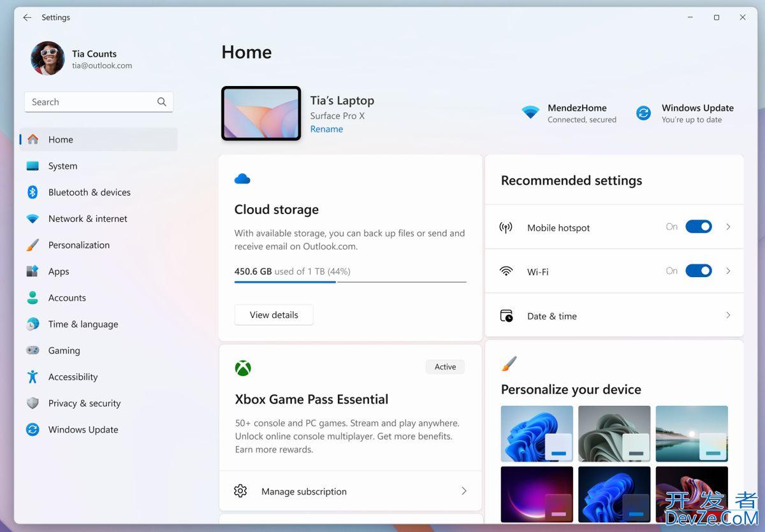Click the Xbox logo icon

(x=243, y=368)
